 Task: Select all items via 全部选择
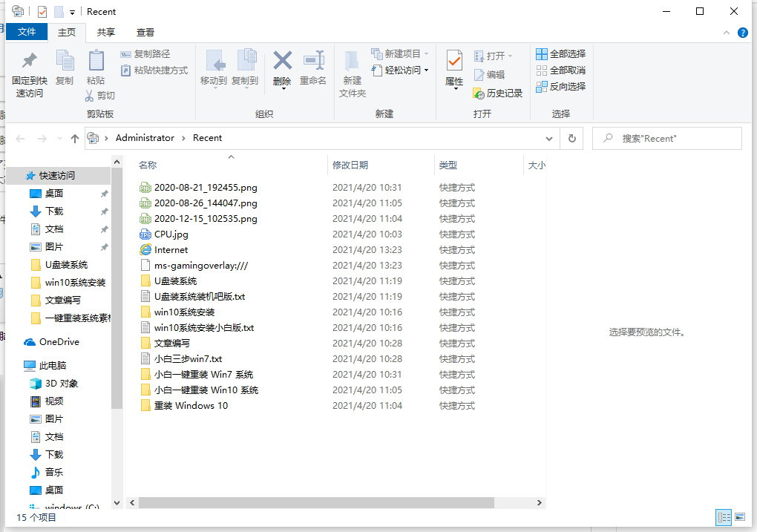coord(560,53)
